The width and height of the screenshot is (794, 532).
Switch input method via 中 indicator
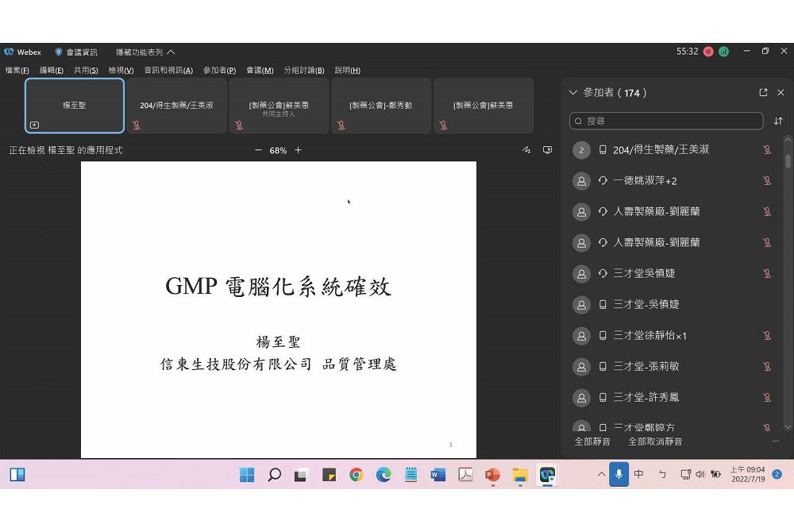point(639,474)
